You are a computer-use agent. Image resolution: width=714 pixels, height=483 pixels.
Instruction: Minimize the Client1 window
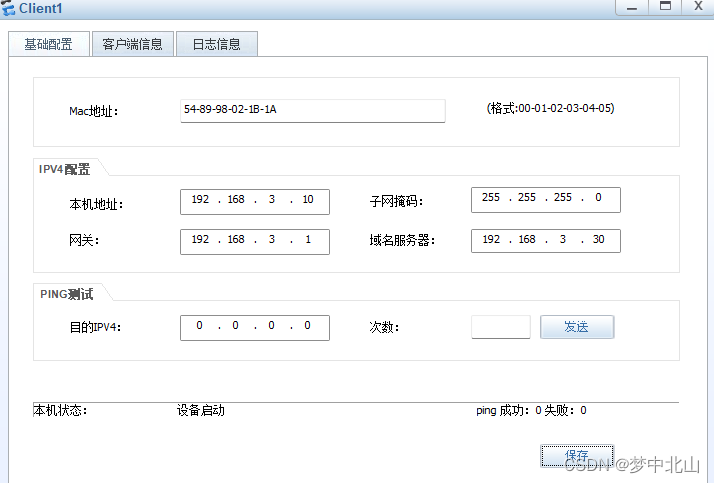click(632, 8)
